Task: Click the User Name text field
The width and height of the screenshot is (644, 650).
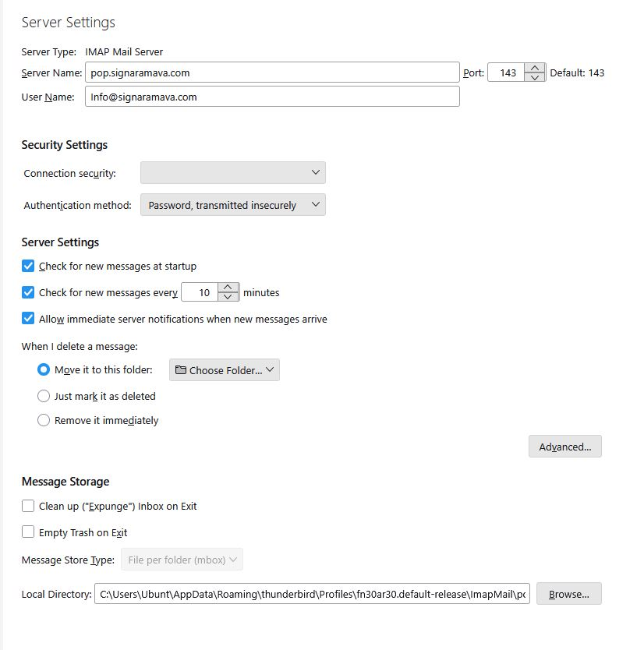Action: 272,97
